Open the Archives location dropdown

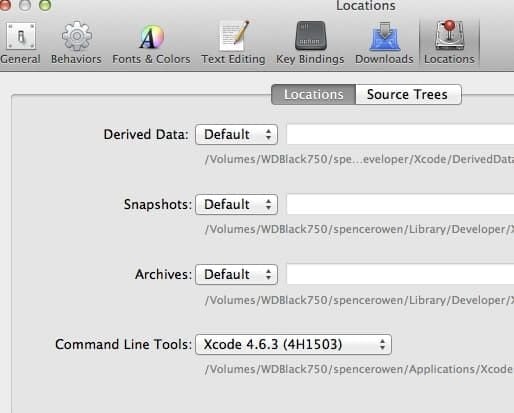click(236, 275)
